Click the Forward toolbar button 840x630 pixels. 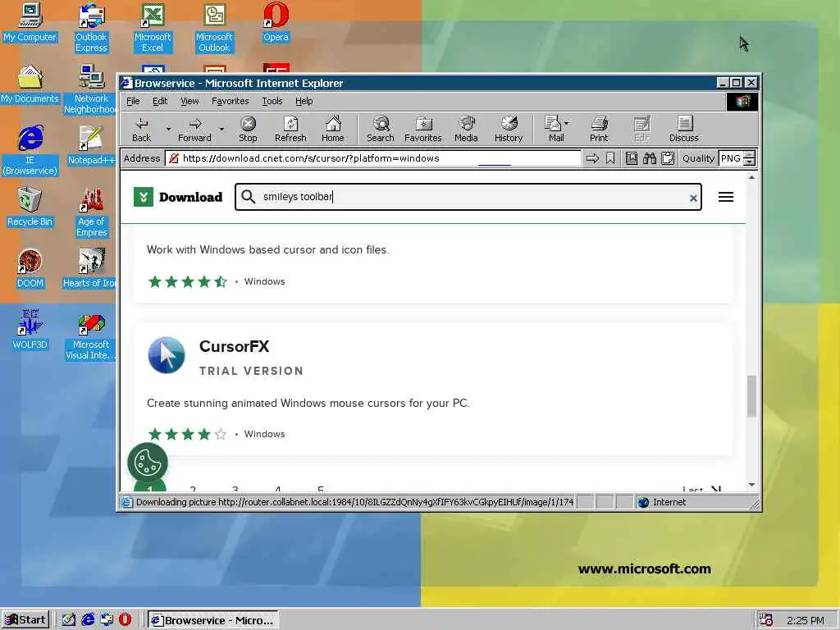tap(195, 130)
